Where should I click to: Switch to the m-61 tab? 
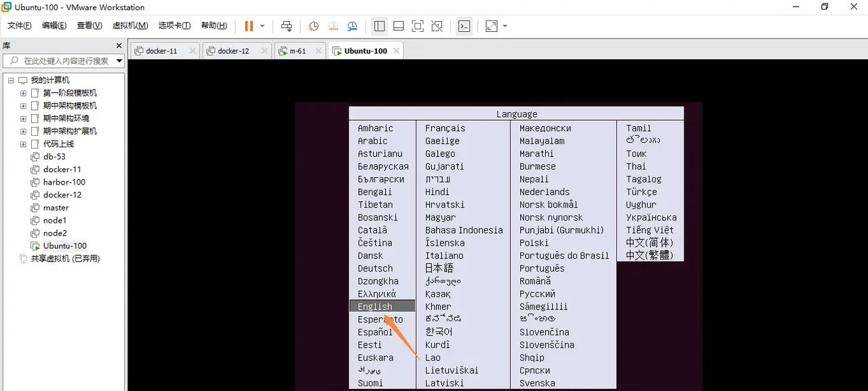(296, 50)
